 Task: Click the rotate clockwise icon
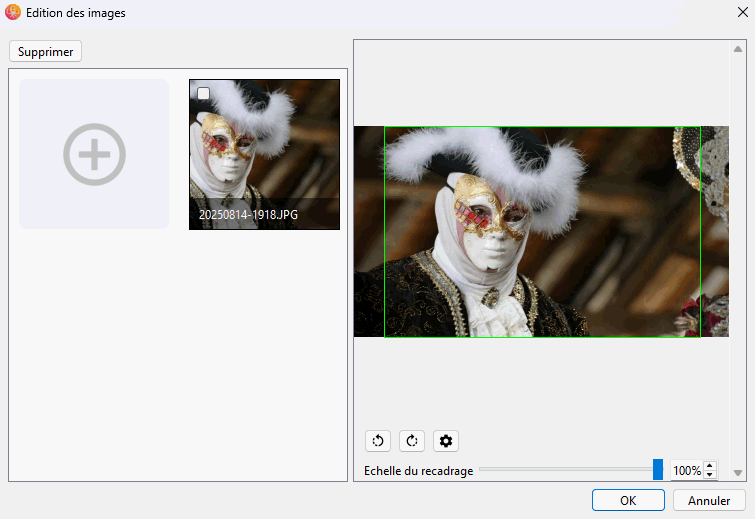pos(412,440)
